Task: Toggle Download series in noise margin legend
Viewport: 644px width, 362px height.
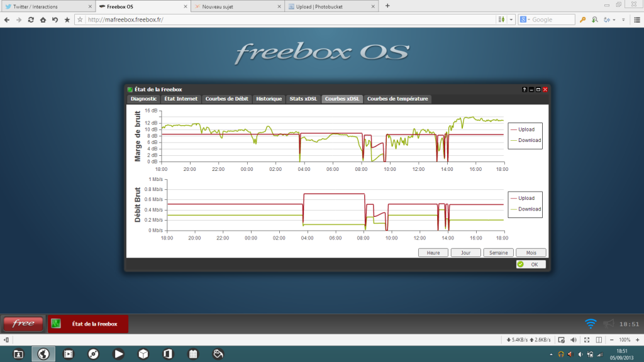Action: [526, 140]
